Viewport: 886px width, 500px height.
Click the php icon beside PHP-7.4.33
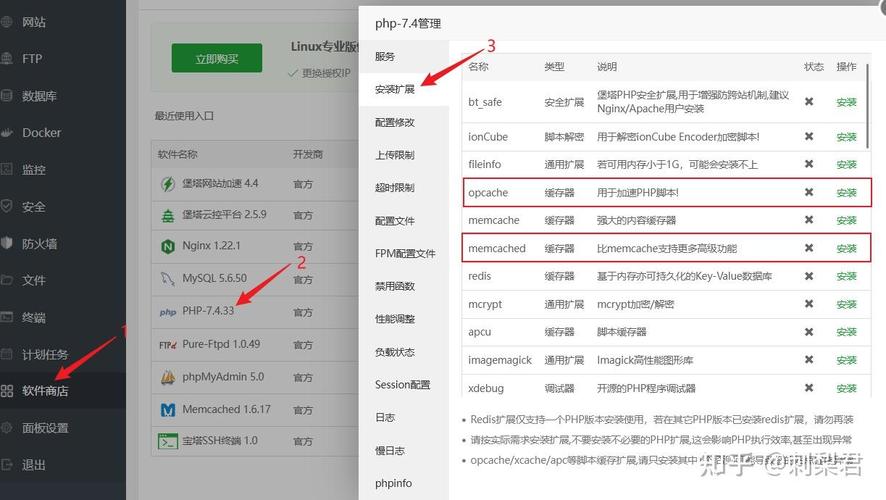pos(168,312)
